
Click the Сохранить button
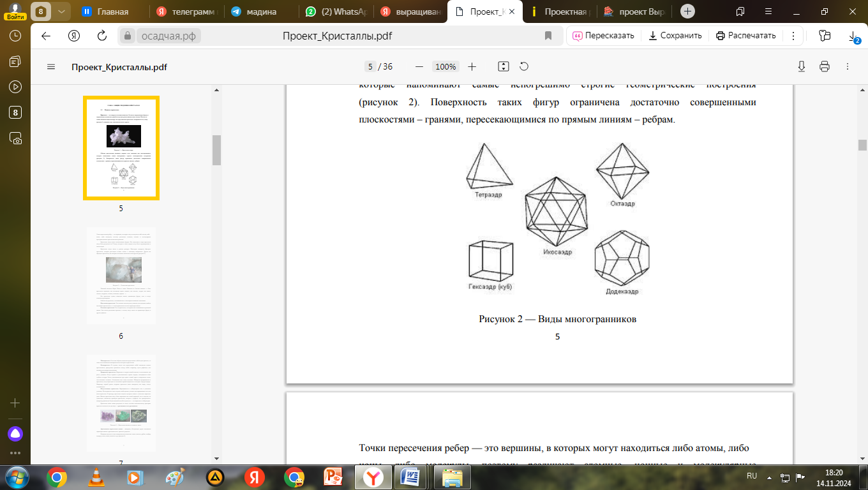675,36
